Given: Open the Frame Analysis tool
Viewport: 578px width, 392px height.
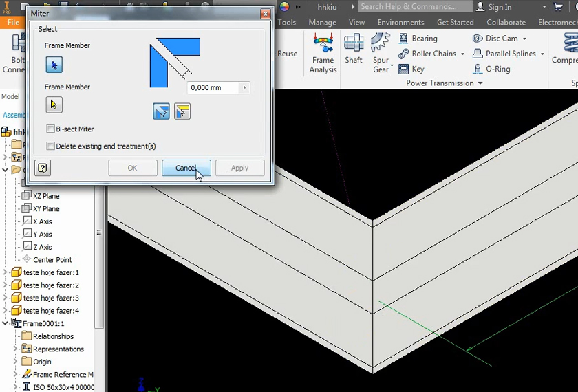Looking at the screenshot, I should point(323,53).
